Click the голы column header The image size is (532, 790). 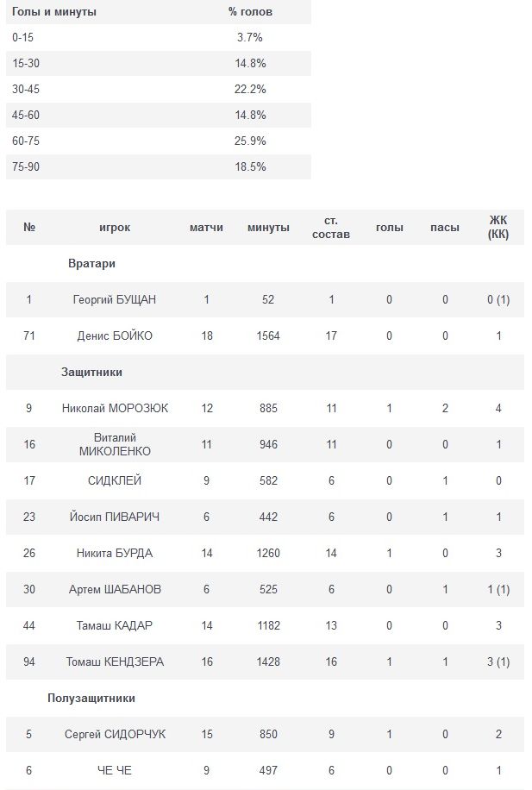click(x=390, y=228)
